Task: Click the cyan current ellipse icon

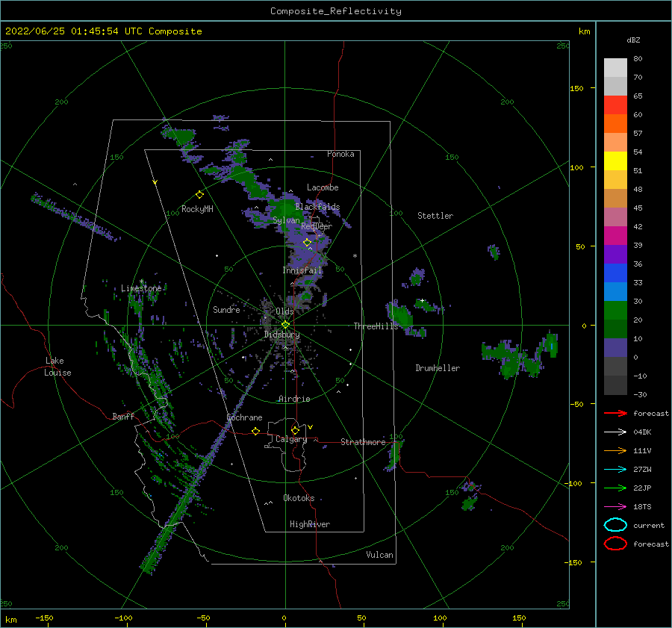Action: [615, 525]
